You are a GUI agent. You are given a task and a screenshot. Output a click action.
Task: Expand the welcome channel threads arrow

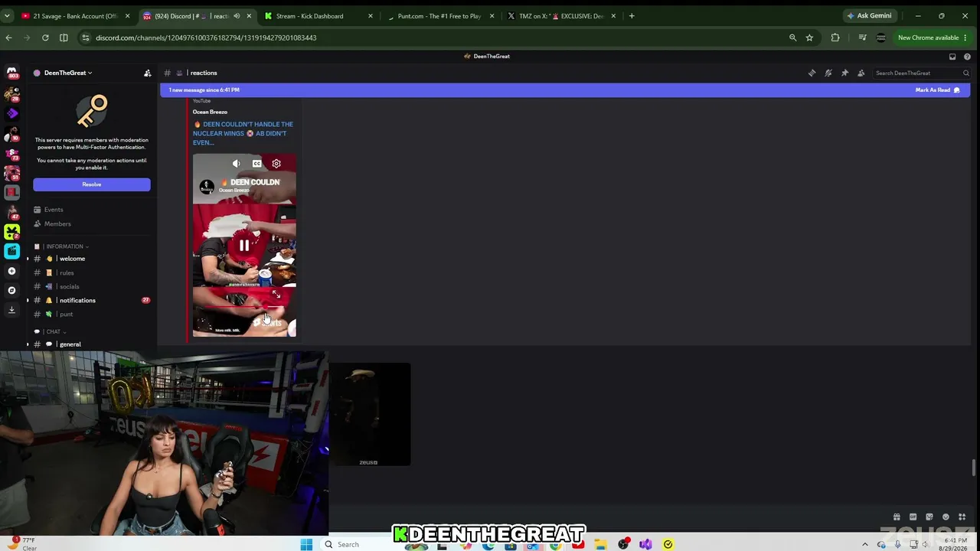click(x=28, y=259)
